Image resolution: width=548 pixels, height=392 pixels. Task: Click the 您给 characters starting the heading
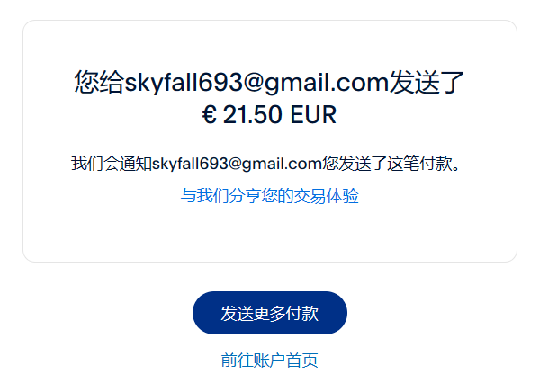point(99,82)
